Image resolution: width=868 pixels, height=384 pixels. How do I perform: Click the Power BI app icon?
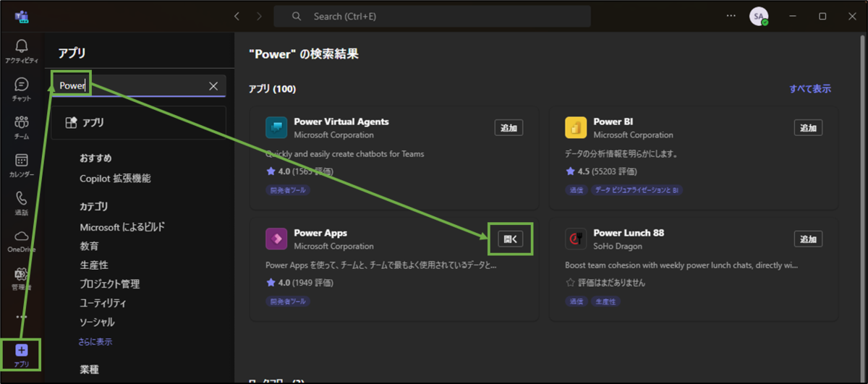tap(576, 127)
